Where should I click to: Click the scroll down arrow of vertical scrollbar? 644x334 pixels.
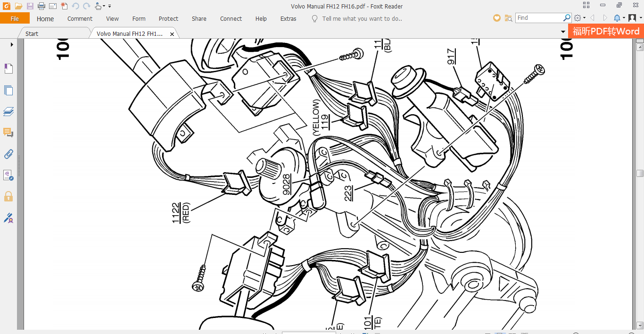coord(640,325)
